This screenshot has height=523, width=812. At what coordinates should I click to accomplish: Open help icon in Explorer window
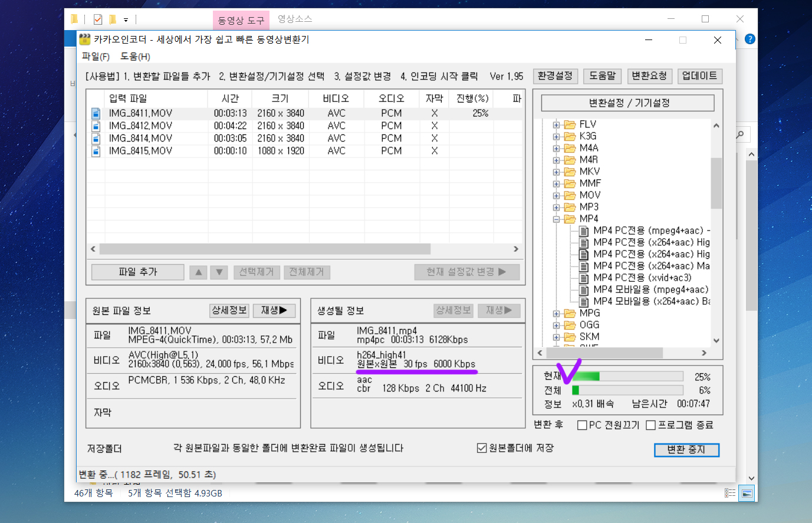click(x=750, y=39)
